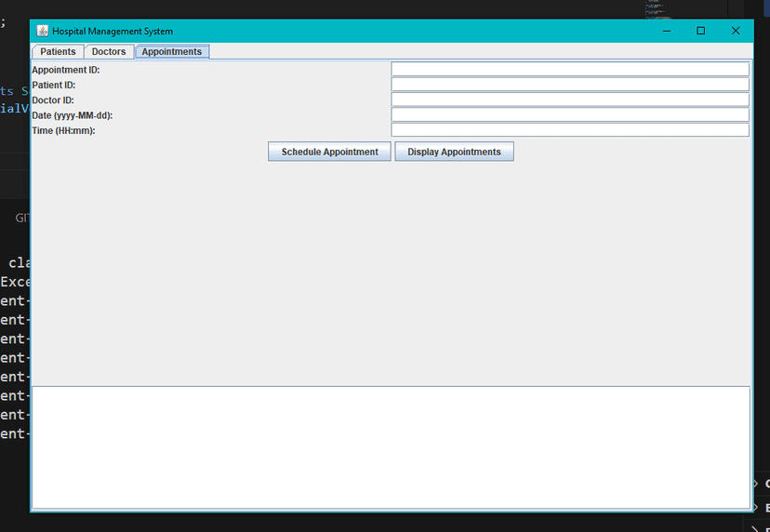Screen dimensions: 770x532
Task: Click the Display Appointments button
Action: pos(454,152)
